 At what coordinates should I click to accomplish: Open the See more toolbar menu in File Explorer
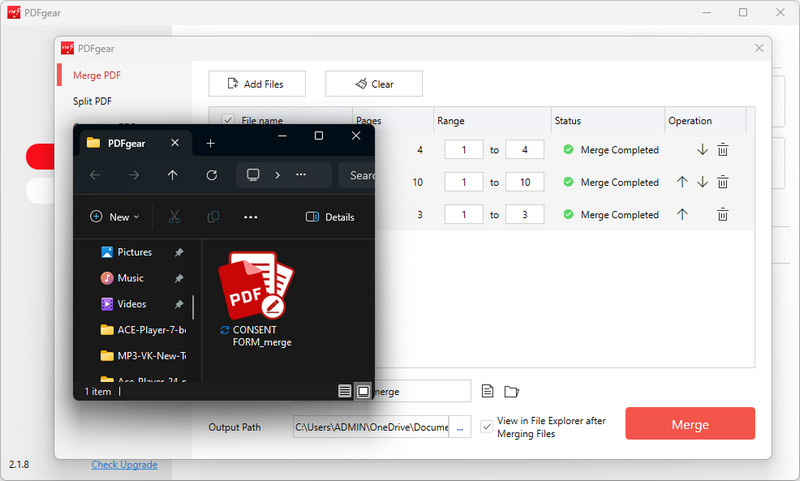[x=251, y=217]
